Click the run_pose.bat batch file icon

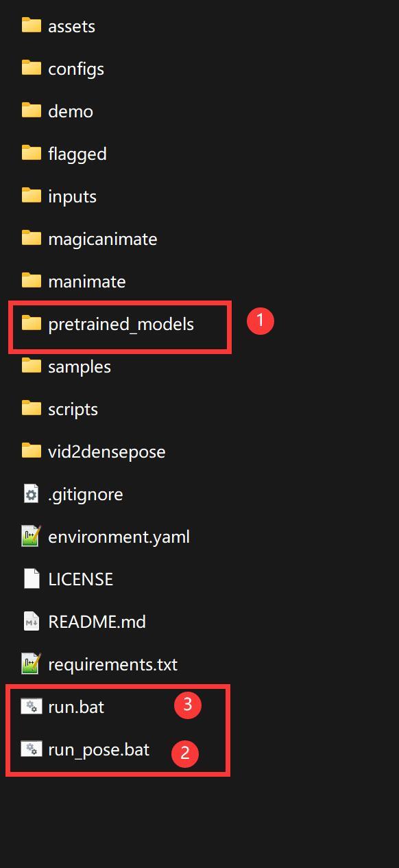[32, 749]
